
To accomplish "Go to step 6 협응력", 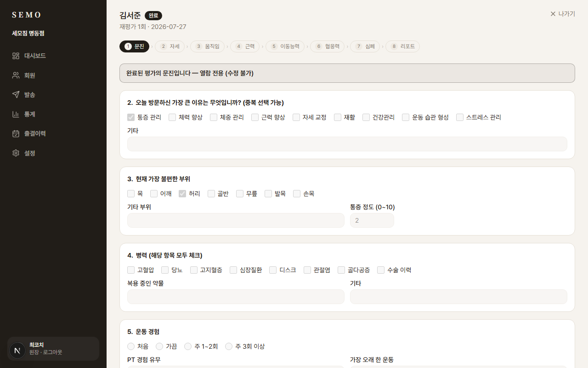I will (x=327, y=46).
